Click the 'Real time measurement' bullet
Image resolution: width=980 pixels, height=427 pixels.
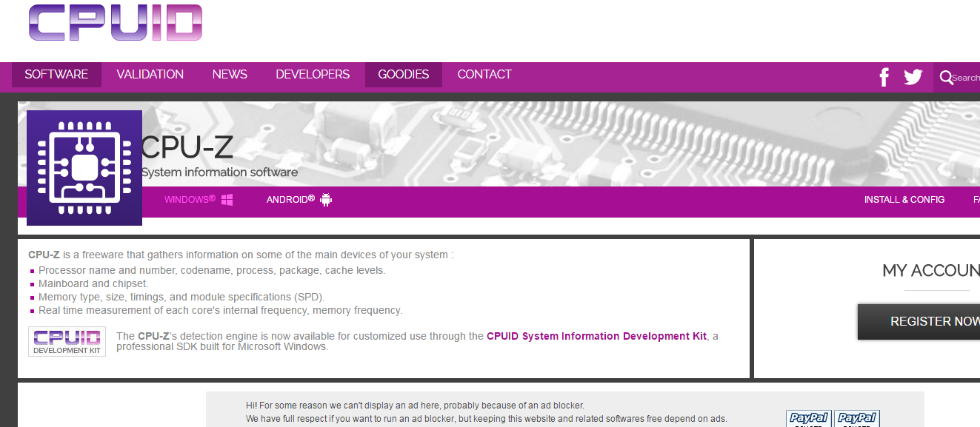[x=221, y=311]
